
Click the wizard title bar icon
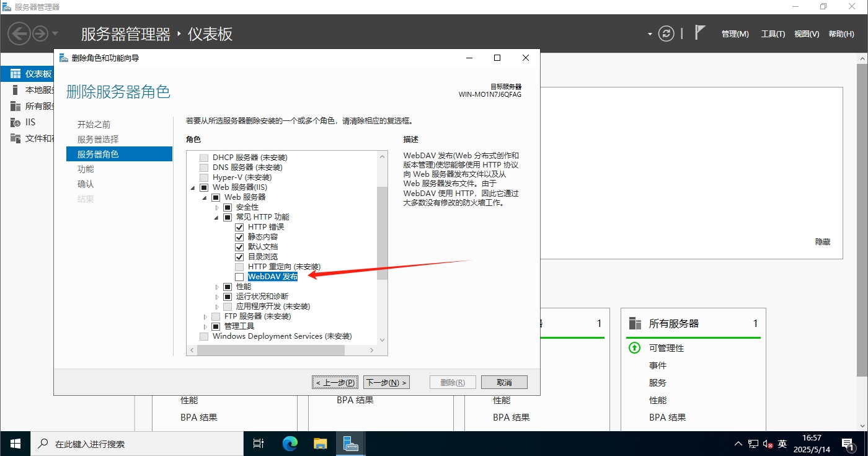click(x=63, y=58)
